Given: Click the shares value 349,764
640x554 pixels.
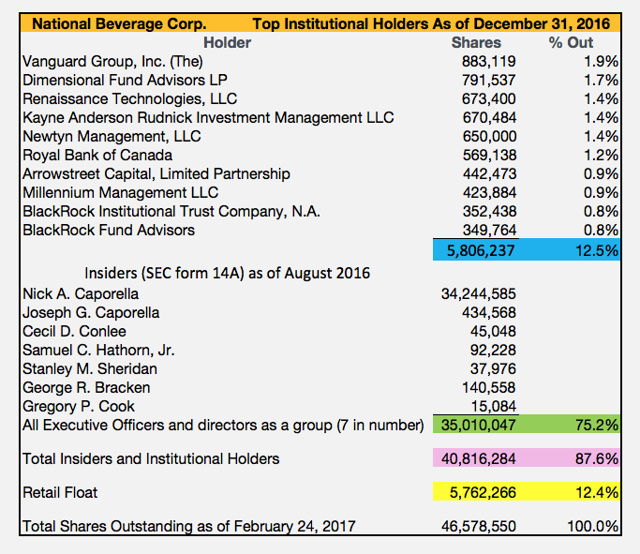Looking at the screenshot, I should tap(489, 230).
